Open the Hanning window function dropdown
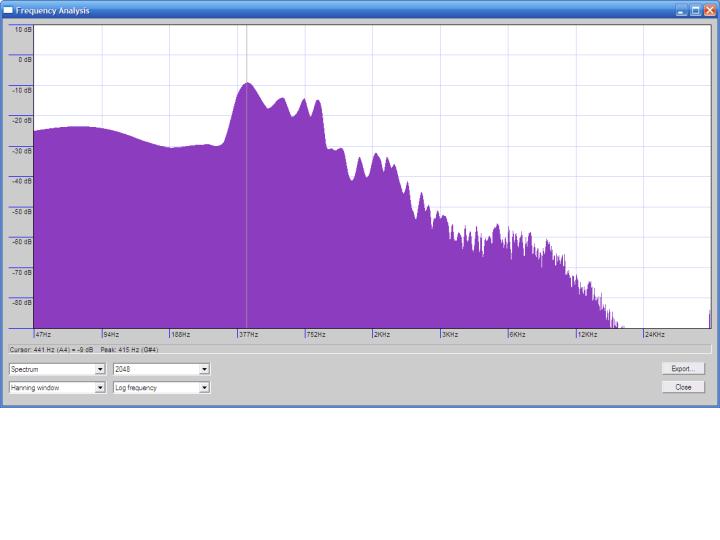The image size is (720, 540). (x=100, y=388)
